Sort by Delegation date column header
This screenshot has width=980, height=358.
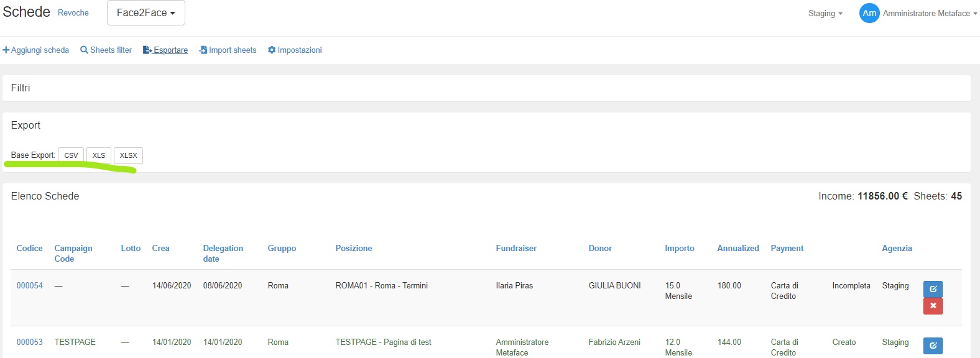pos(223,253)
